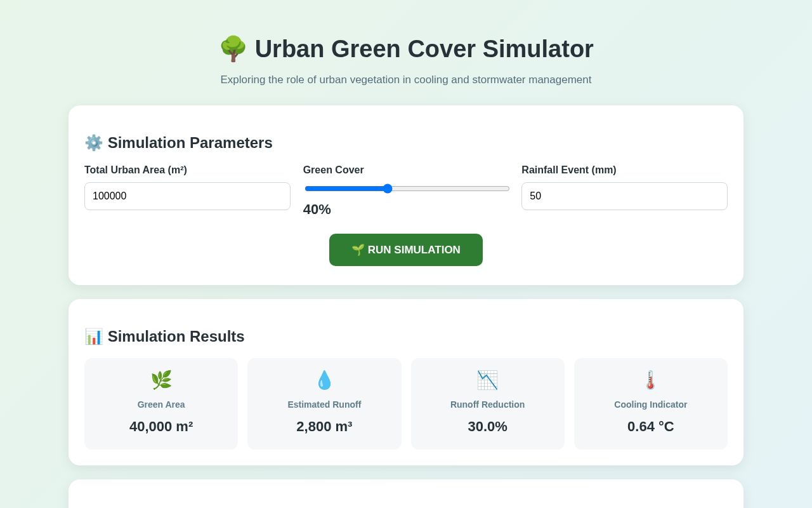Click the Simulation Parameters heading
This screenshot has height=508, width=812.
click(178, 143)
